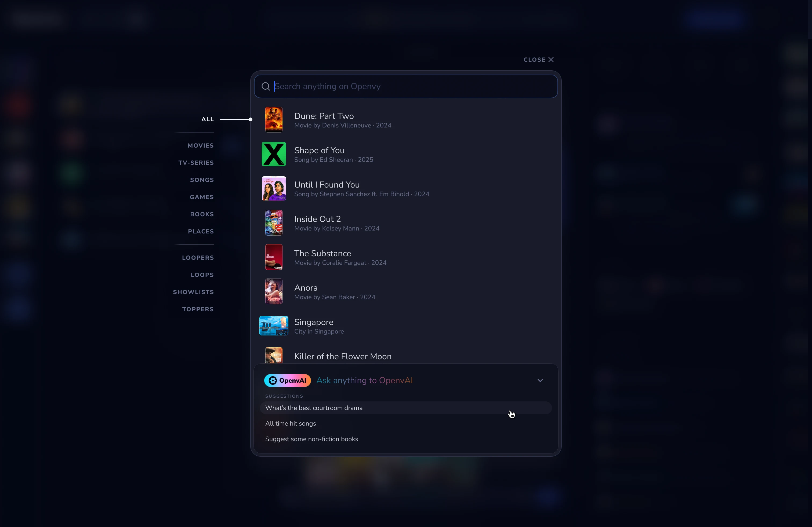Show only BOOKS results
Image resolution: width=812 pixels, height=527 pixels.
pyautogui.click(x=202, y=214)
